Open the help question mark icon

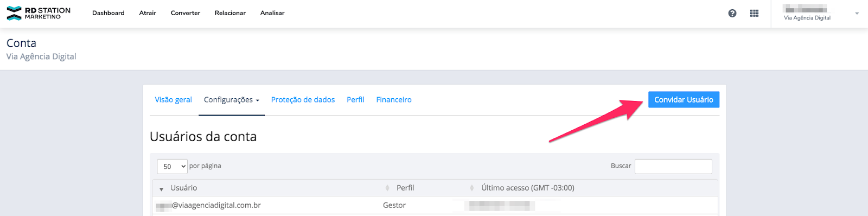point(732,14)
